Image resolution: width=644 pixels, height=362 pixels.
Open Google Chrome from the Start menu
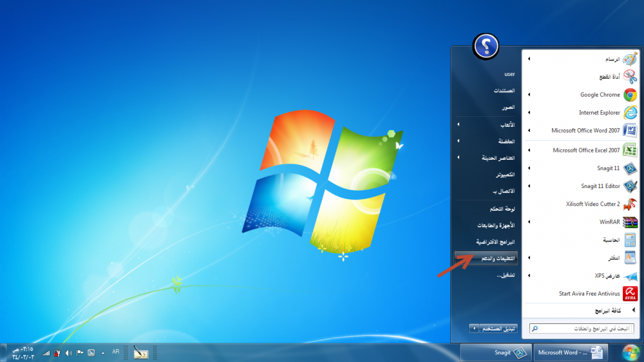(x=600, y=95)
